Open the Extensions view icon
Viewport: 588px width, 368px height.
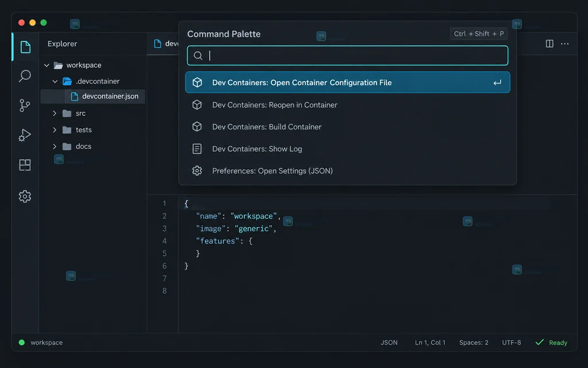[x=25, y=165]
